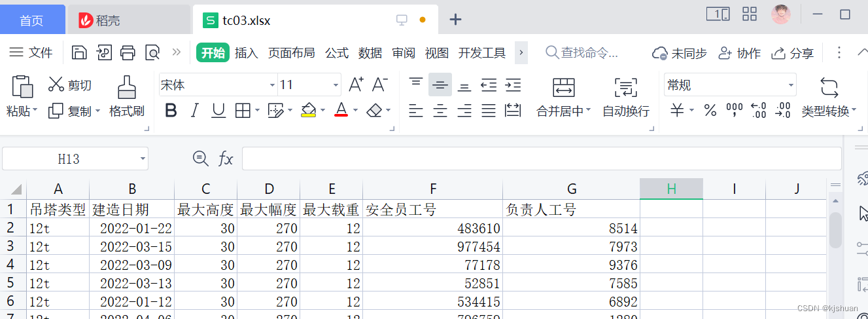This screenshot has height=319, width=868.
Task: Click the borders grid icon
Action: (243, 110)
